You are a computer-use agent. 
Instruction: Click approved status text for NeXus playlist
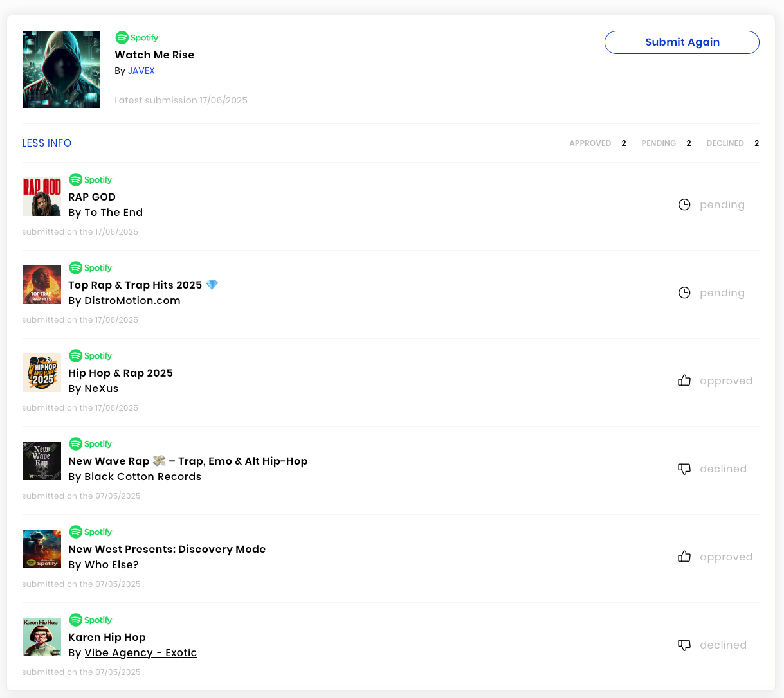point(726,381)
